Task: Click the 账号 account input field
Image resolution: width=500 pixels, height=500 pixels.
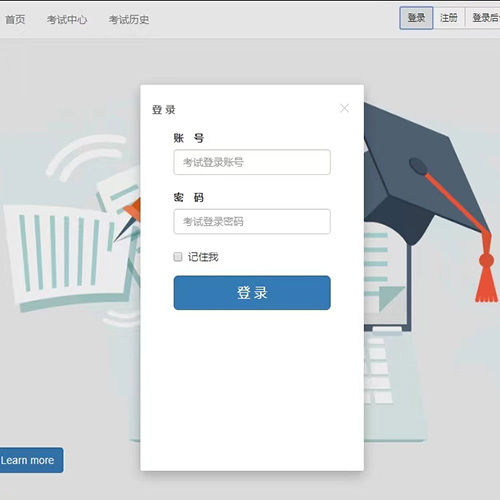Action: 252,162
